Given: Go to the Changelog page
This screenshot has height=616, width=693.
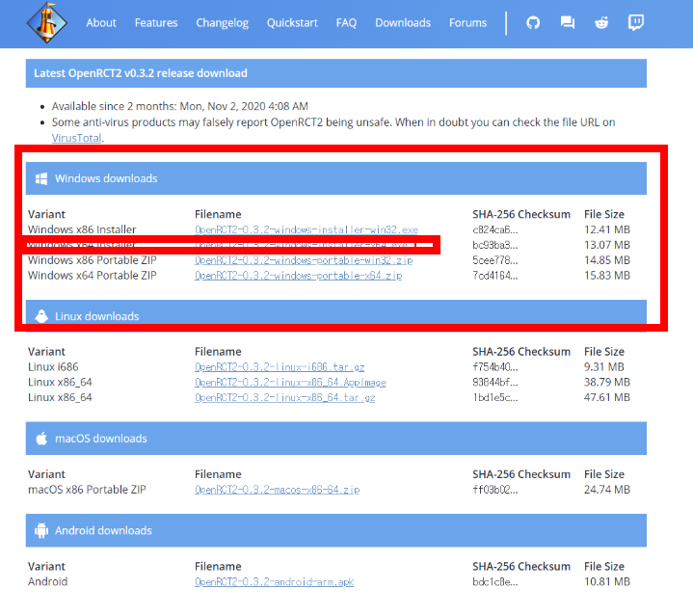Looking at the screenshot, I should [x=223, y=22].
